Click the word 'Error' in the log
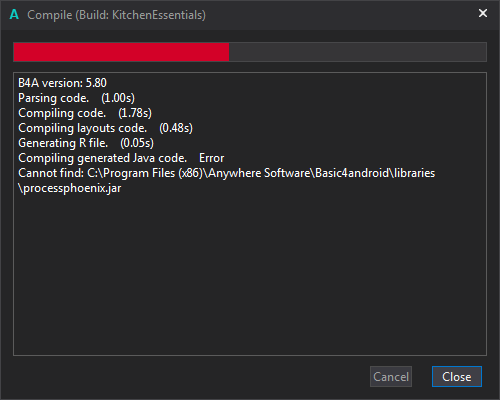 [212, 158]
